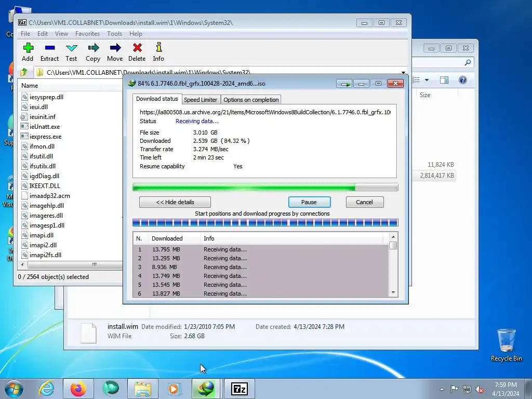Cancel the download
The height and width of the screenshot is (399, 532).
[x=365, y=202]
